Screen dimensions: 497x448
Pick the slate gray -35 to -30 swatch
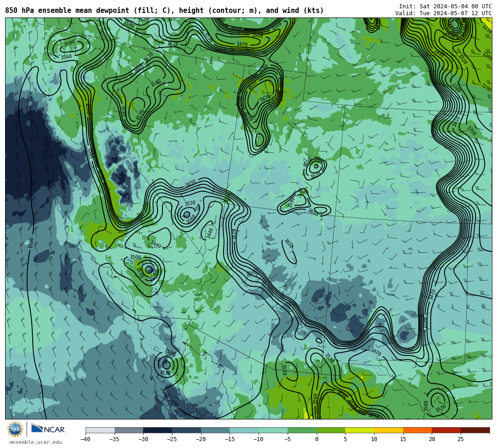tap(129, 430)
